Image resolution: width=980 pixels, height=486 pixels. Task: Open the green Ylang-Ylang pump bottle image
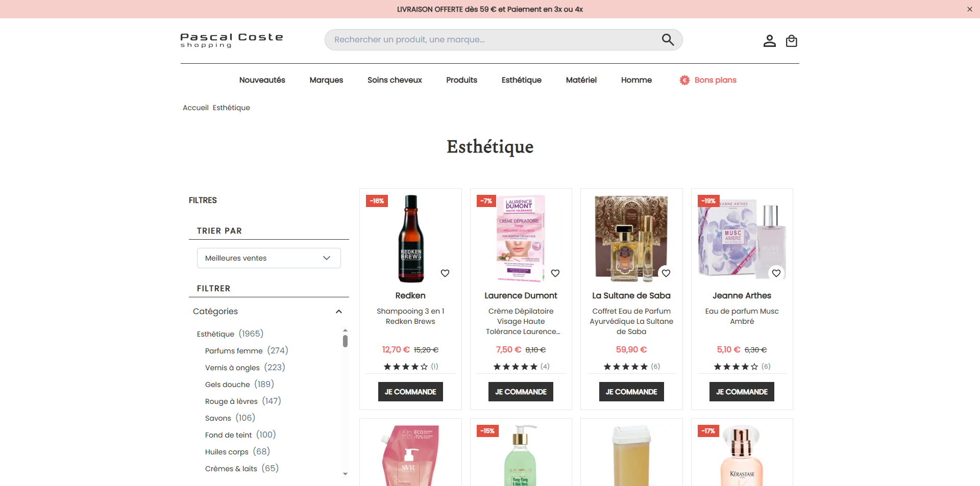(521, 455)
